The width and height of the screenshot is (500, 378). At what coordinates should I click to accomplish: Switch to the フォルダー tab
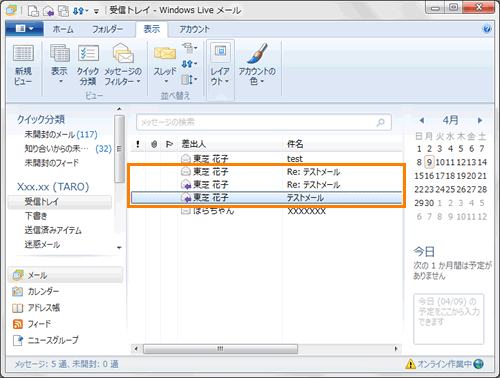coord(107,29)
